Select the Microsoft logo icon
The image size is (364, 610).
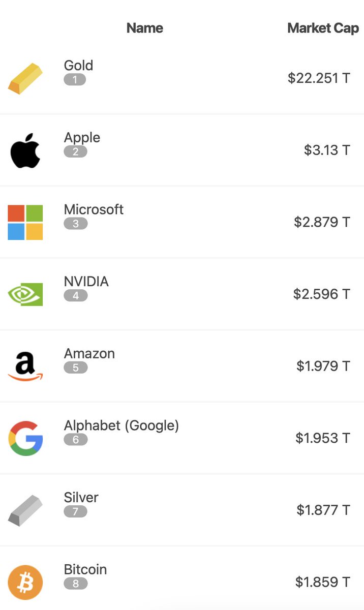25,223
